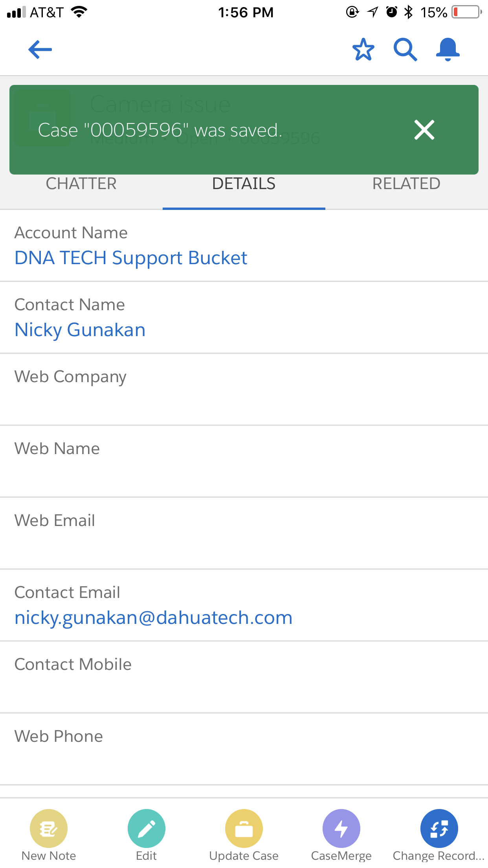Tap the Update Case briefcase icon
Viewport: 488px width, 868px height.
coord(244,828)
